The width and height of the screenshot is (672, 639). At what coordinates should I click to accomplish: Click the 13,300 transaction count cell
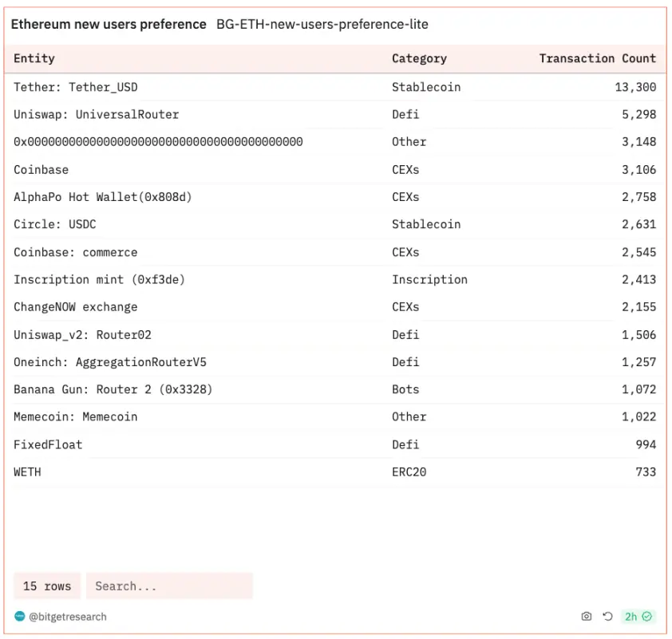(x=635, y=87)
